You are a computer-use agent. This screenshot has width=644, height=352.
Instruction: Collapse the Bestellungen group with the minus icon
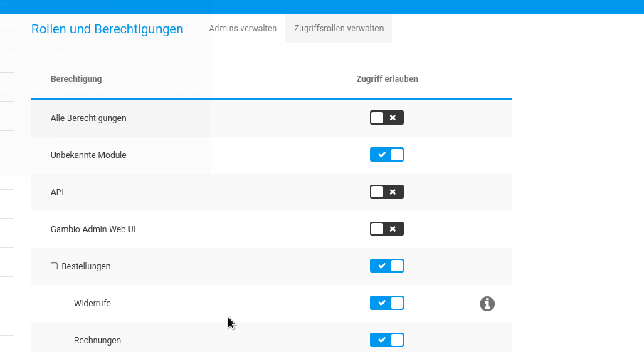(54, 266)
